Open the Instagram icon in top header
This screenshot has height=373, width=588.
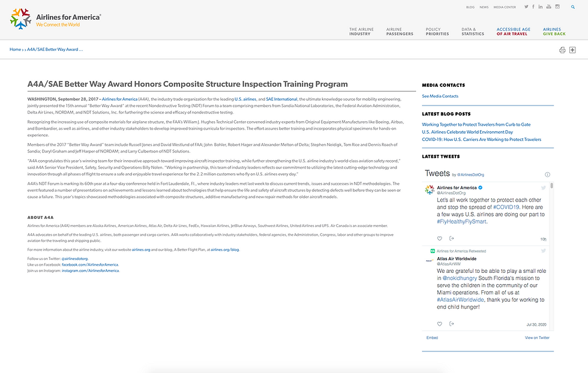(557, 7)
